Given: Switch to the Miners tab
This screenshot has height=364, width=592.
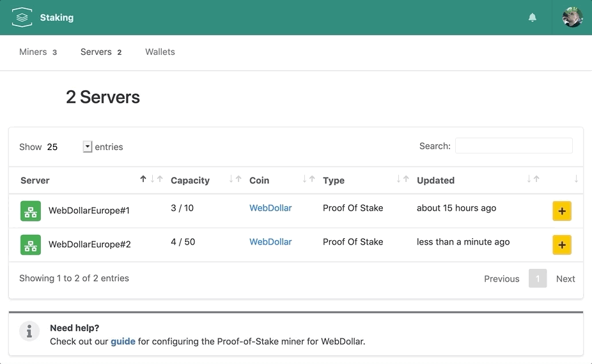Looking at the screenshot, I should click(38, 52).
